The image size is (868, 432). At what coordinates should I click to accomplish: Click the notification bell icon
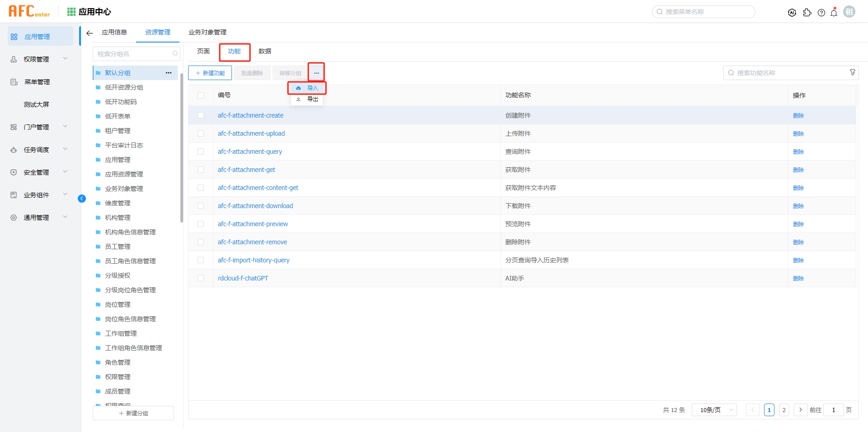(x=834, y=13)
